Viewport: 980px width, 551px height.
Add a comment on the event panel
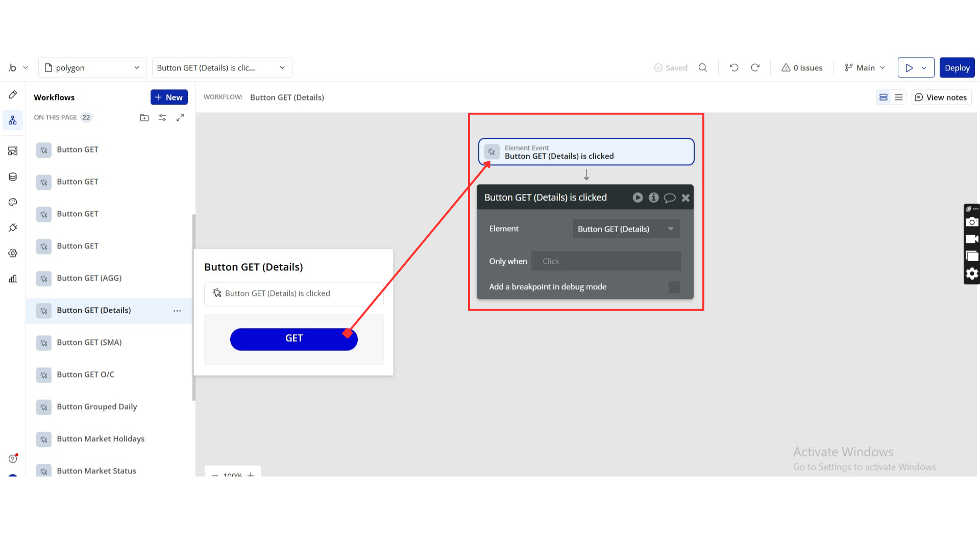point(669,198)
